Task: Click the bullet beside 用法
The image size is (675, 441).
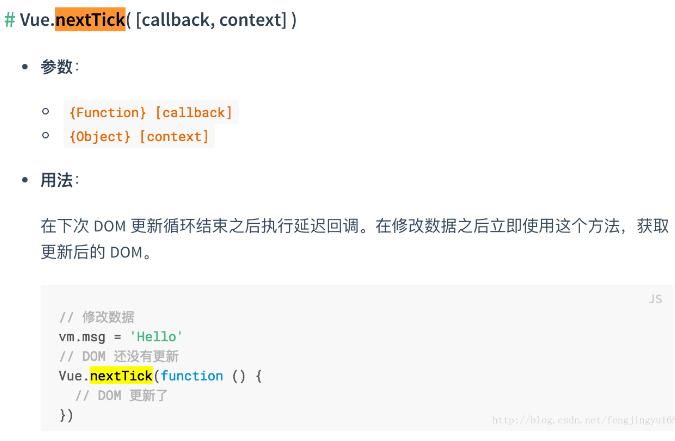Action: point(25,181)
